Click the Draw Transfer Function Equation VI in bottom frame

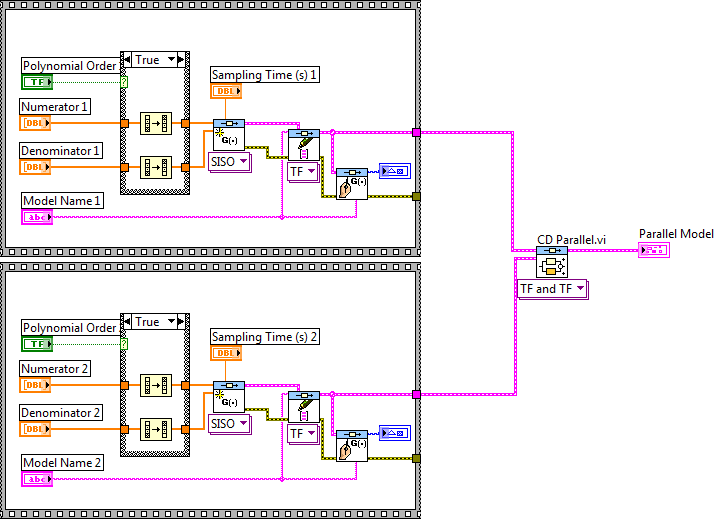click(x=352, y=446)
